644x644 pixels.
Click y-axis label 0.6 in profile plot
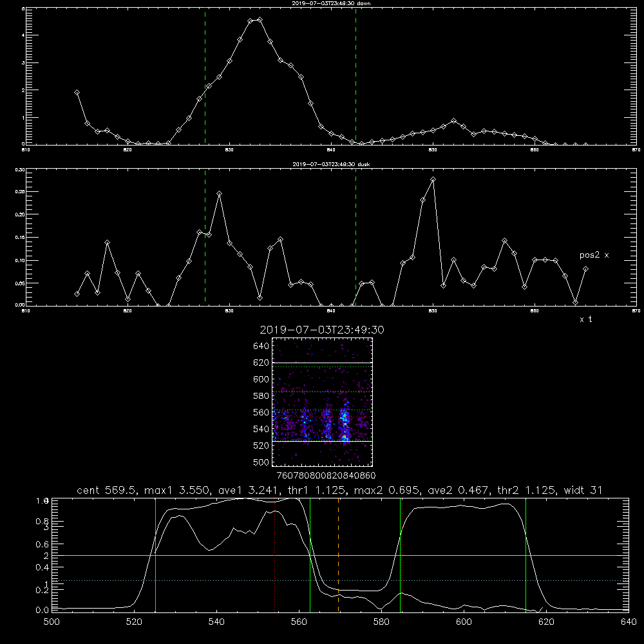[42, 544]
